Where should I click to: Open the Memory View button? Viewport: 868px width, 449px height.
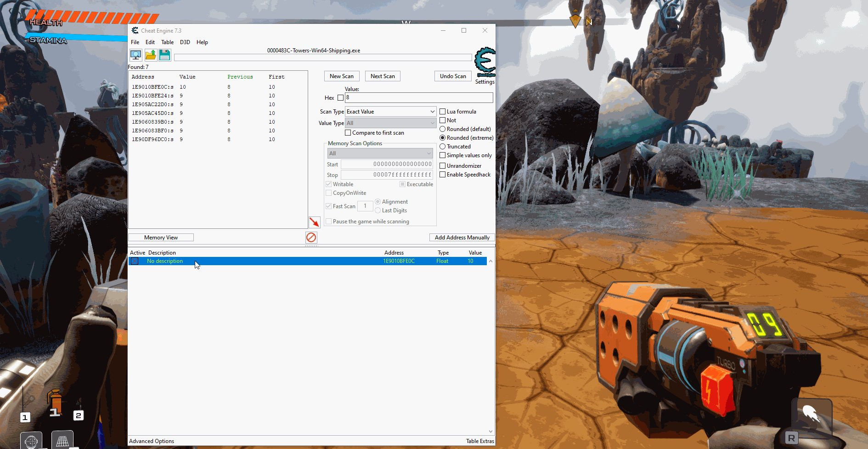click(x=161, y=238)
